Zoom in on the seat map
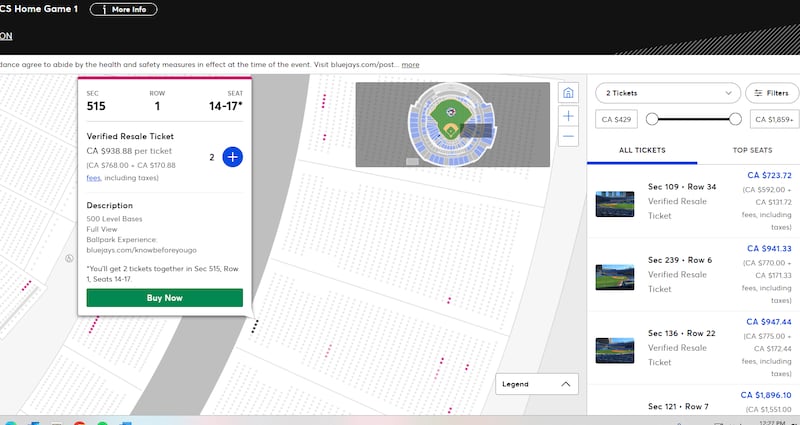Viewport: 800px width, 425px height. [568, 115]
